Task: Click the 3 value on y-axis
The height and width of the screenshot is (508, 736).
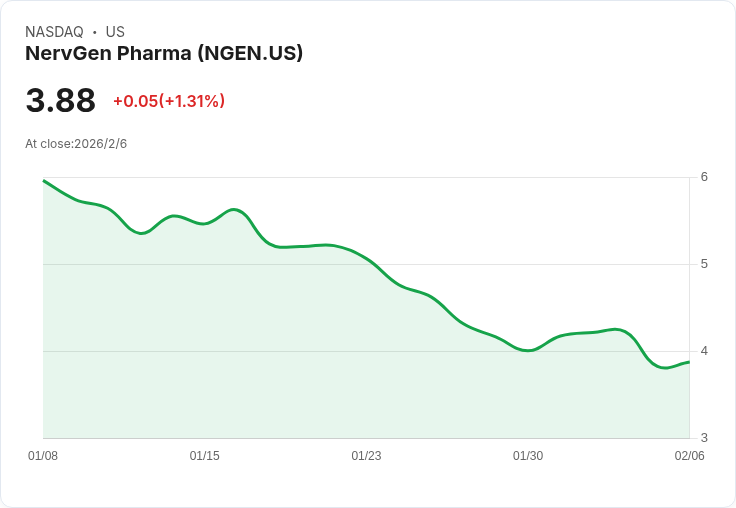Action: coord(704,438)
